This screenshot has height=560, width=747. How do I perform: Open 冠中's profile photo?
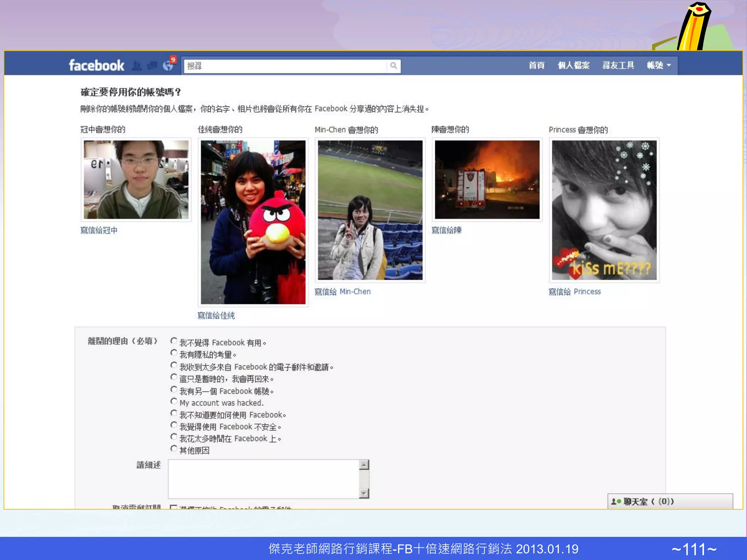(136, 180)
